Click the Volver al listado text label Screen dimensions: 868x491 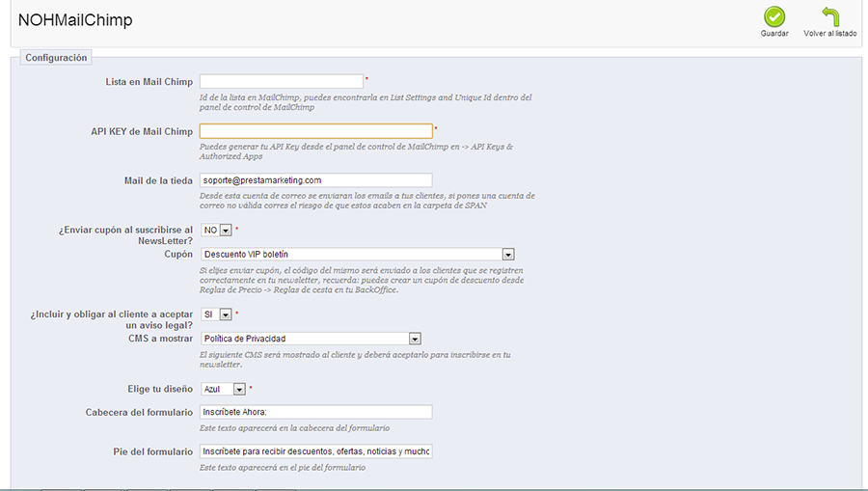pyautogui.click(x=829, y=33)
